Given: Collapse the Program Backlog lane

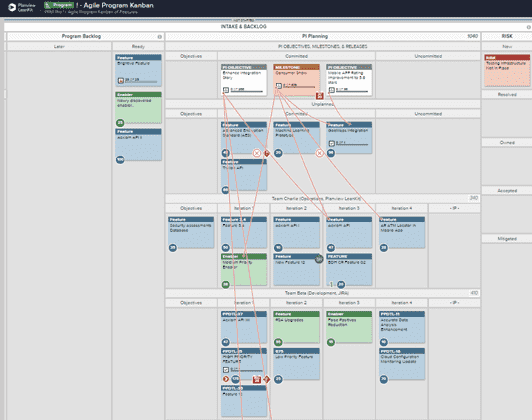Looking at the screenshot, I should [81, 36].
